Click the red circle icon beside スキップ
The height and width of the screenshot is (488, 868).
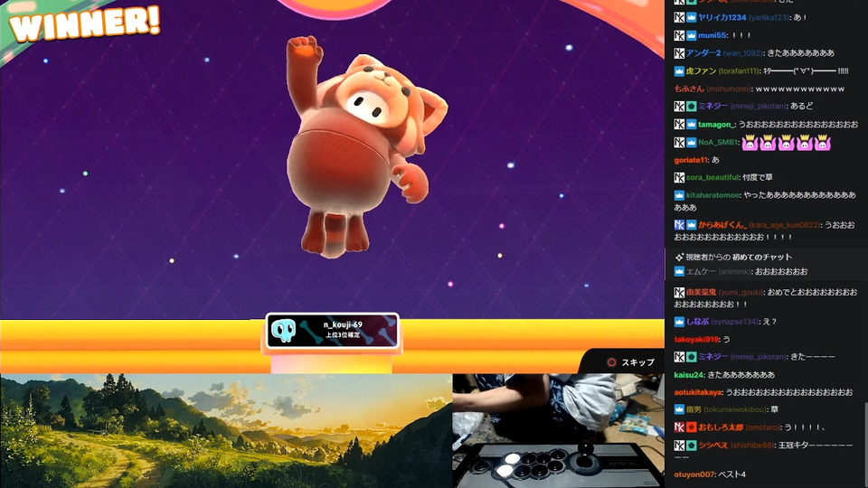[x=612, y=362]
